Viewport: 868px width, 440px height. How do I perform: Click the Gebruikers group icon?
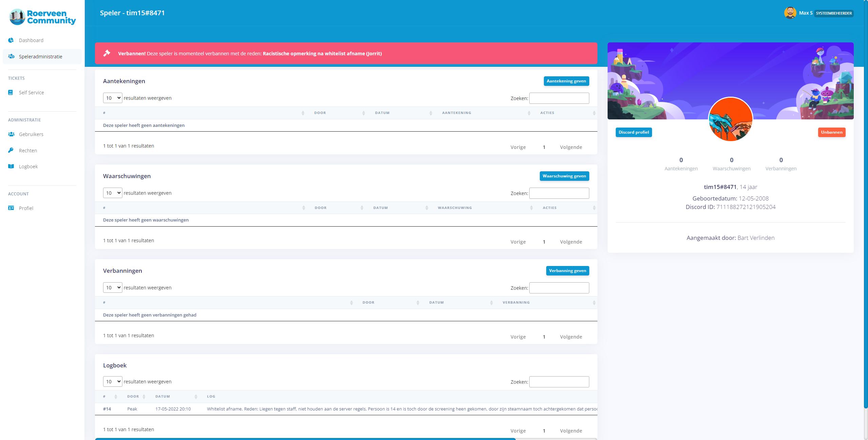11,134
